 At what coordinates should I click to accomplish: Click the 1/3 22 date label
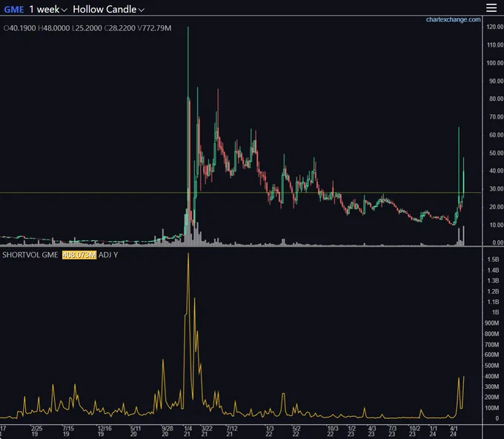270,432
